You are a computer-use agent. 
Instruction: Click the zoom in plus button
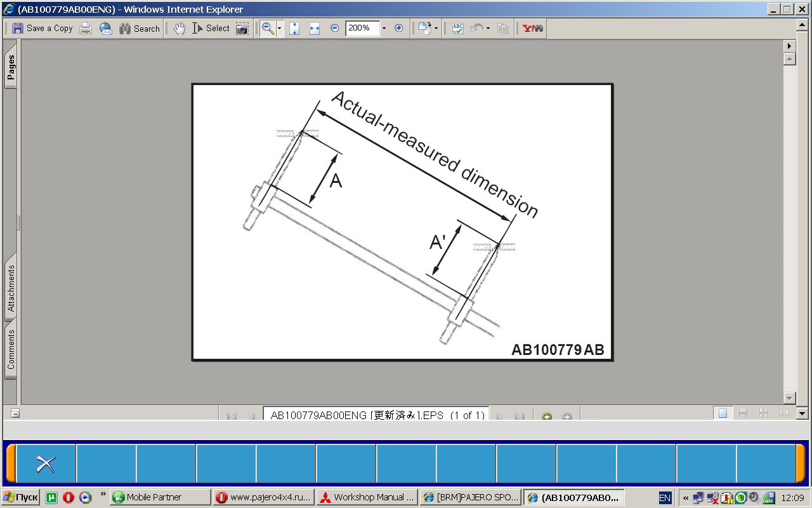tap(399, 28)
